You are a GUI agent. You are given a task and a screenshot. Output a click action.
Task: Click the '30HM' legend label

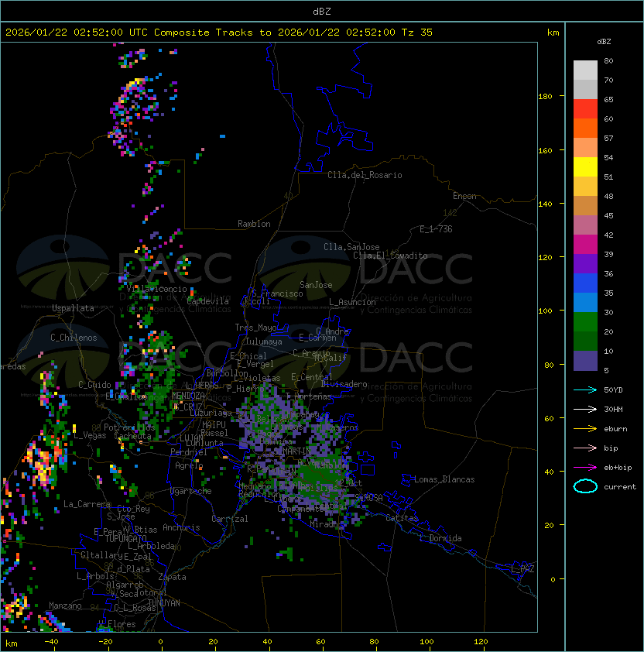[x=613, y=409]
